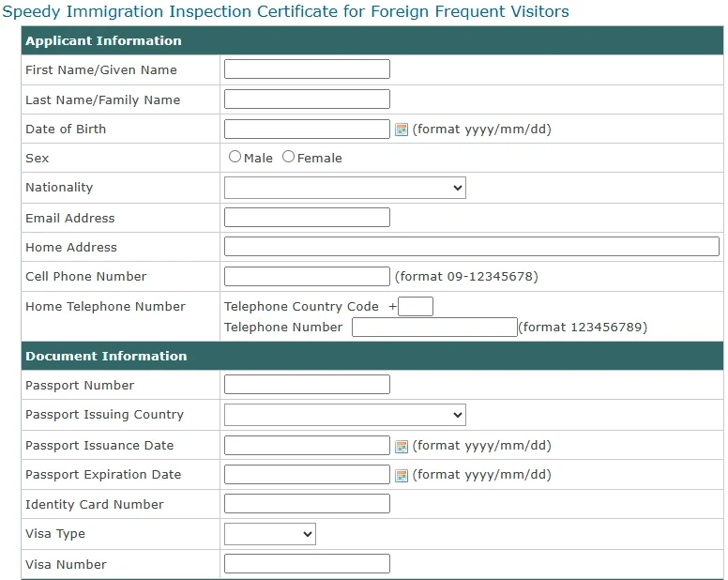The width and height of the screenshot is (728, 580).
Task: Click the Telephone Country Code box
Action: 416,306
